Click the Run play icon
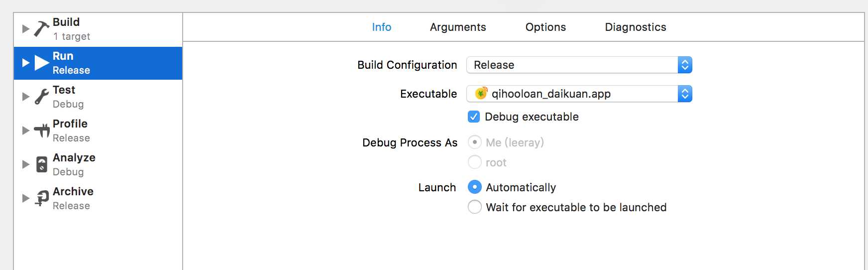Viewport: 868px width, 270px height. 42,63
